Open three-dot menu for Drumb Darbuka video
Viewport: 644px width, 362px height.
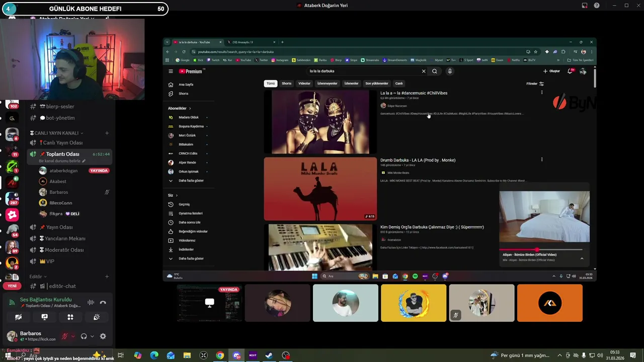coord(542,159)
